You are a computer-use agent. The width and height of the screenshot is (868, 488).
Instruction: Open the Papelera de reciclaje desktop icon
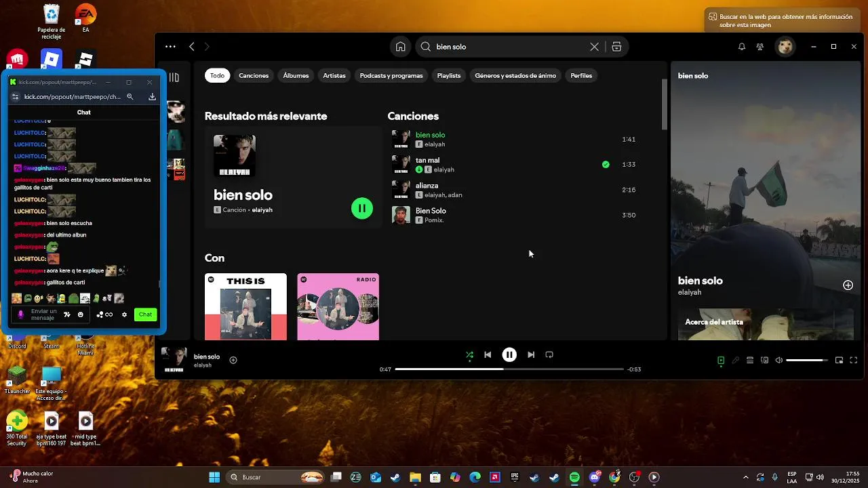coord(52,22)
